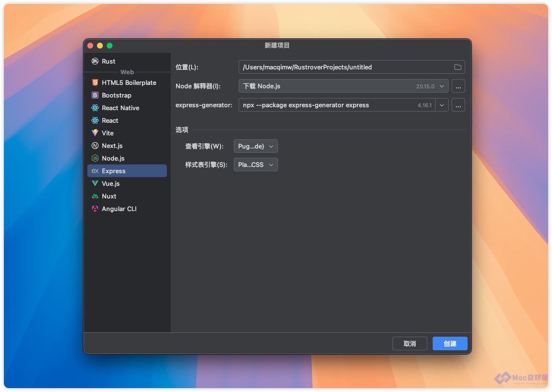The height and width of the screenshot is (392, 552).
Task: Click the Bootstrap B icon
Action: coord(95,96)
